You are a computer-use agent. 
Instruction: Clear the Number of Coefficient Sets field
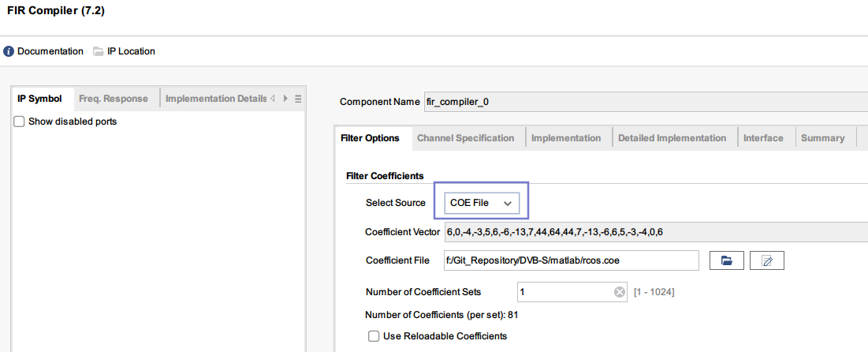point(620,292)
